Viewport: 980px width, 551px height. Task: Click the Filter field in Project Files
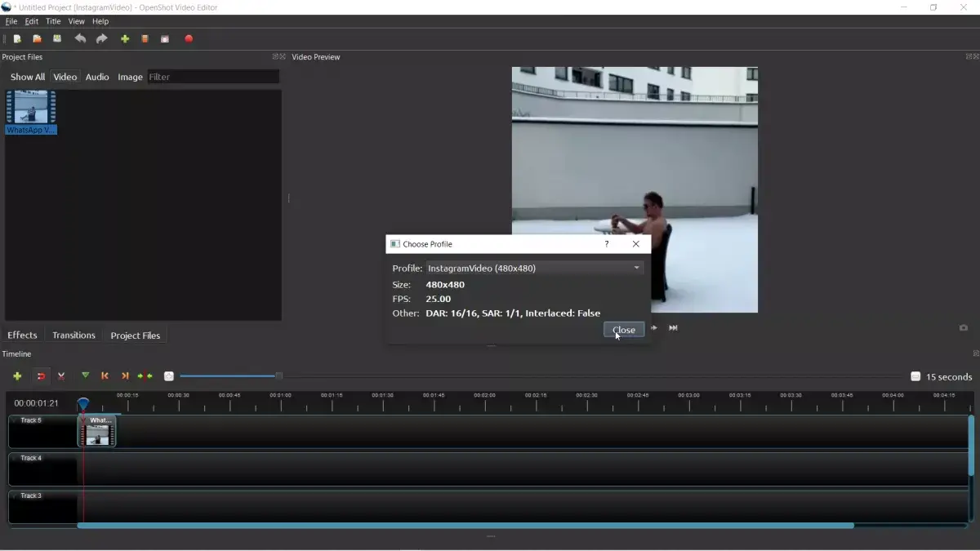(212, 77)
